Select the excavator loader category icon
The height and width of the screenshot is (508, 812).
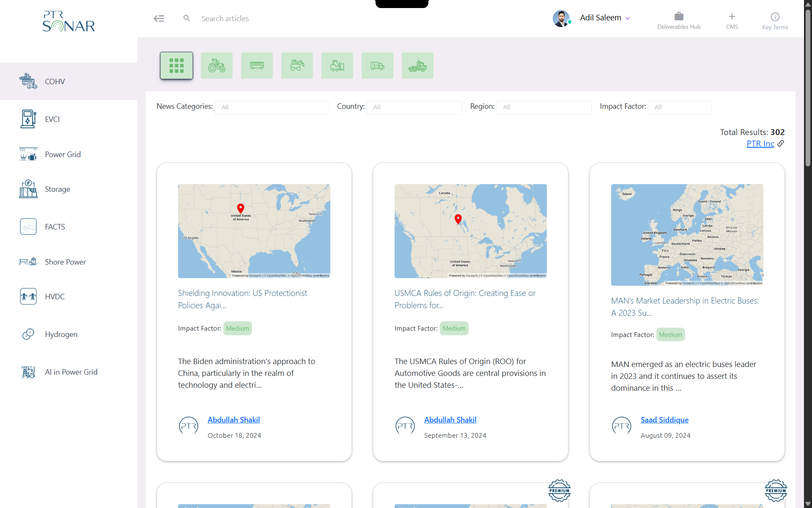297,66
